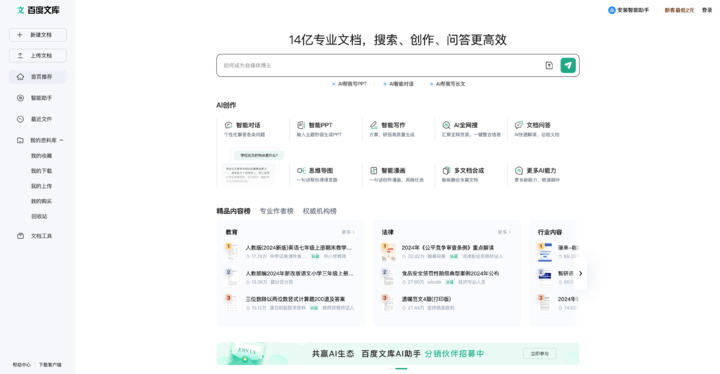Viewport: 720px width, 374px height.
Task: Expand 更多 in the 法律 card
Action: 504,232
